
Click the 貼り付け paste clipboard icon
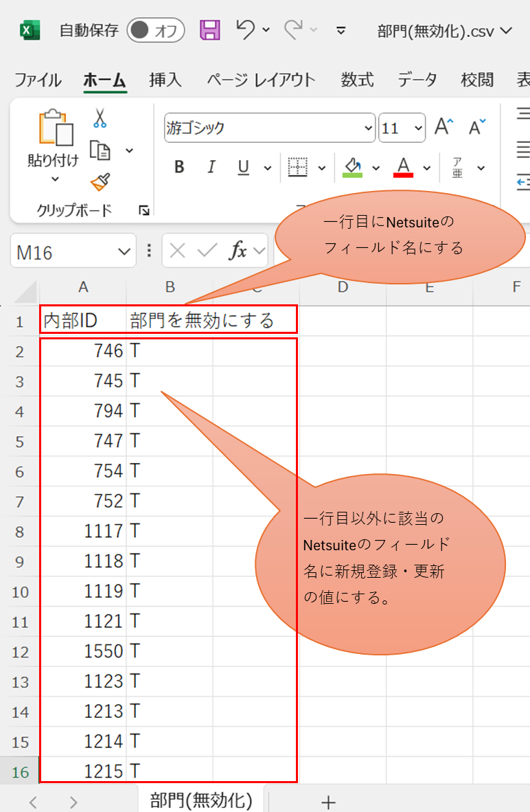(x=55, y=127)
